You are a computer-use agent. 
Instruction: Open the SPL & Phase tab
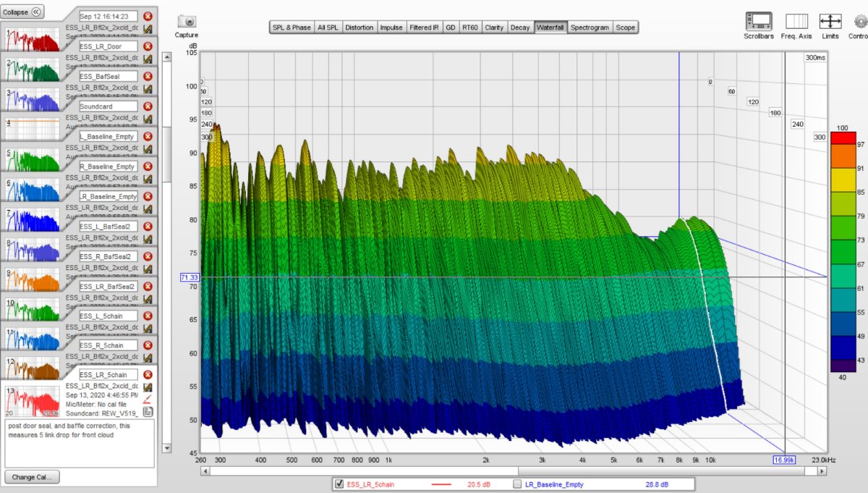[x=292, y=28]
